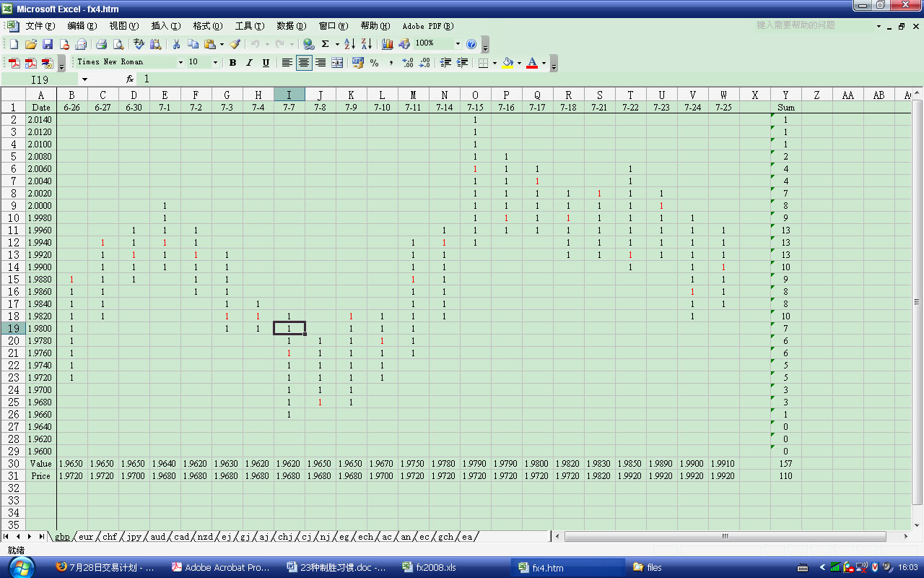This screenshot has height=578, width=924.
Task: Open the 数据(D) menu
Action: pos(291,26)
